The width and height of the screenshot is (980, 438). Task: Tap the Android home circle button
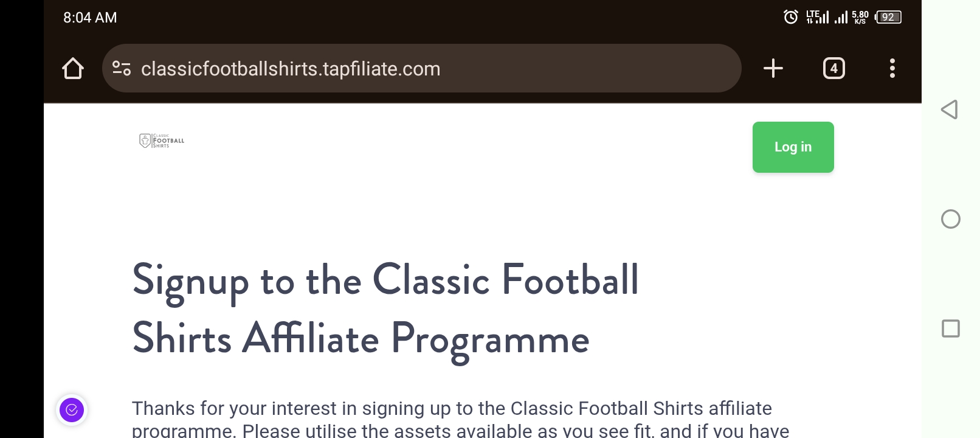click(x=950, y=219)
